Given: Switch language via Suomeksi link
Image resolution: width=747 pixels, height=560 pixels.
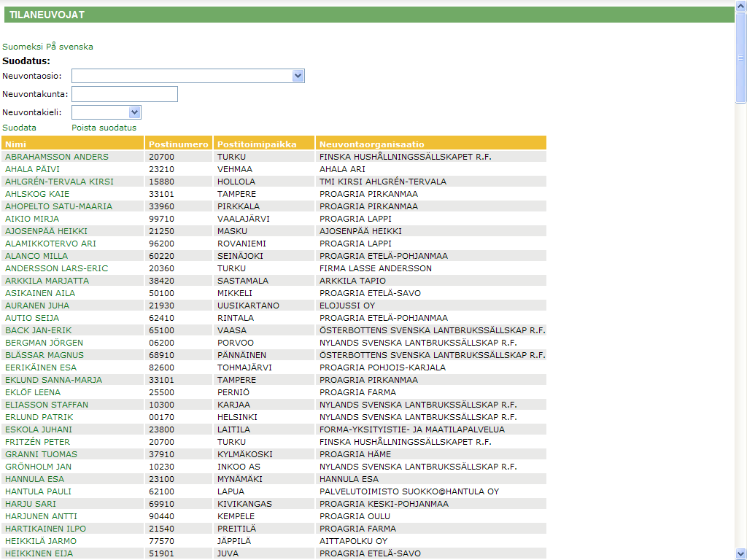Looking at the screenshot, I should [x=23, y=47].
